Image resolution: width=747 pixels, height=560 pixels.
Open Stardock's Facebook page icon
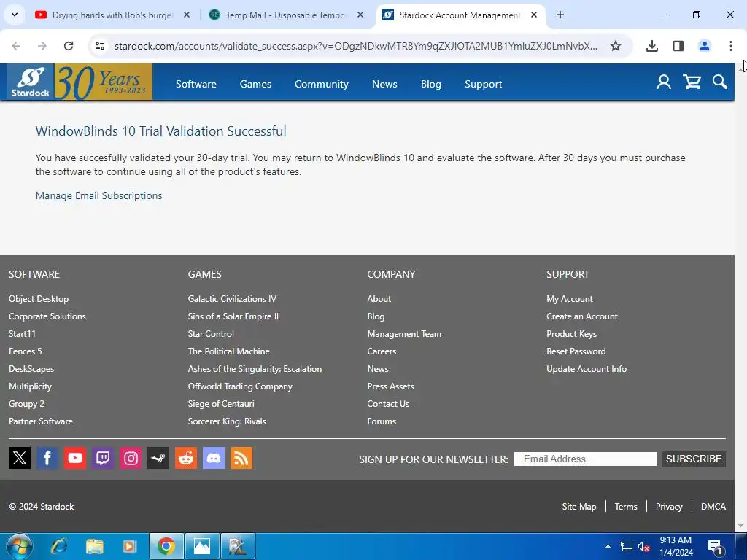pyautogui.click(x=47, y=458)
